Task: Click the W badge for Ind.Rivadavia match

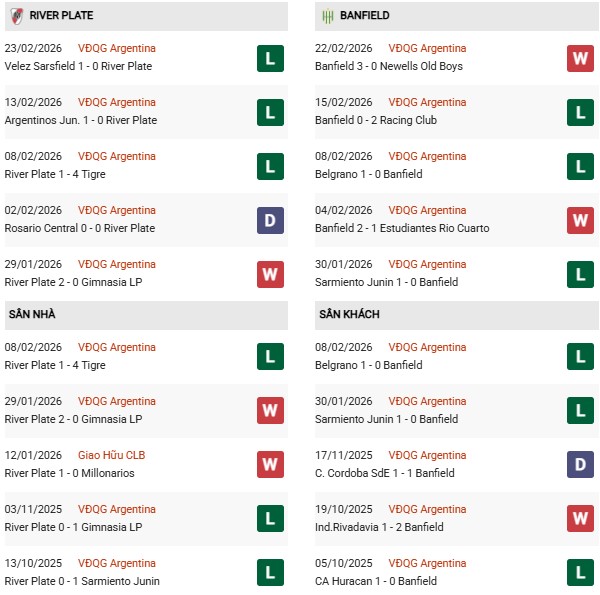Action: (580, 519)
